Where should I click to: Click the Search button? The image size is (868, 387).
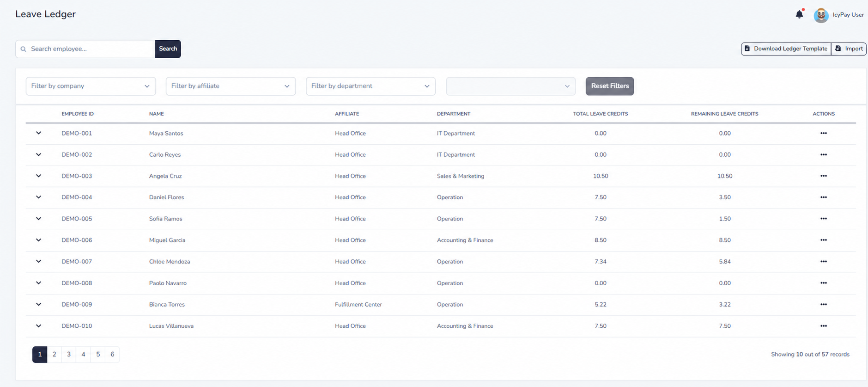coord(168,49)
